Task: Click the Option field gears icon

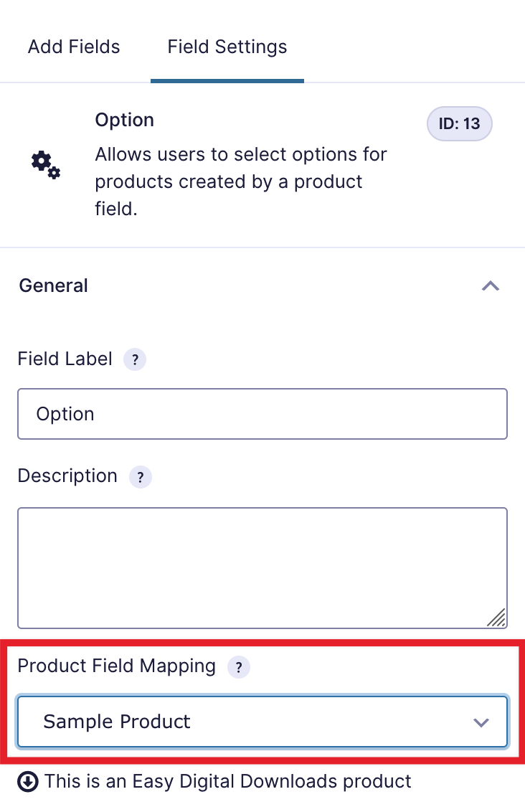Action: [45, 164]
